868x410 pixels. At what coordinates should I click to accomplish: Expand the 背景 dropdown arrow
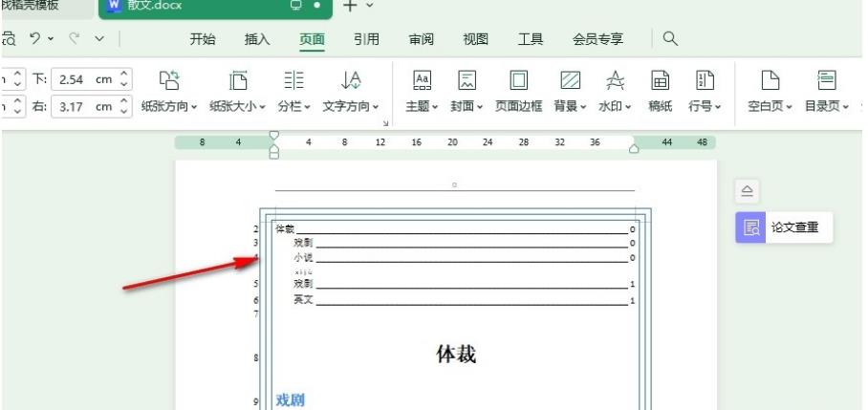(x=583, y=107)
